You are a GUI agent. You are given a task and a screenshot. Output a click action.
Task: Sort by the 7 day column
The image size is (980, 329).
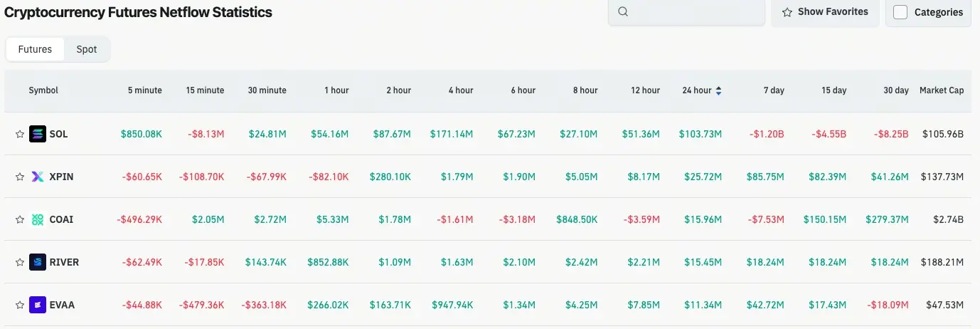pos(774,90)
